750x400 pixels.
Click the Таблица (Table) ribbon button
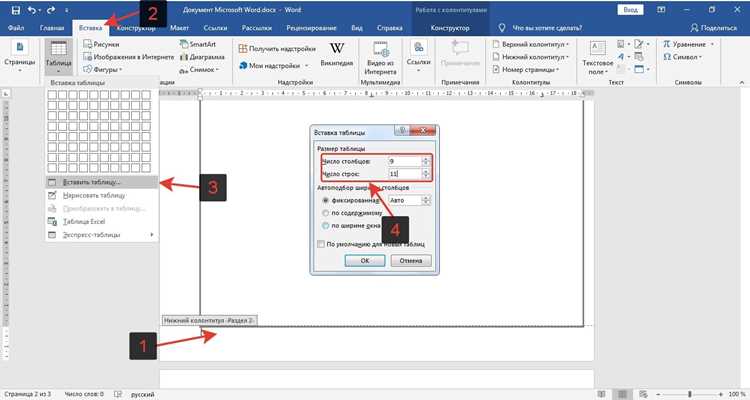point(59,57)
